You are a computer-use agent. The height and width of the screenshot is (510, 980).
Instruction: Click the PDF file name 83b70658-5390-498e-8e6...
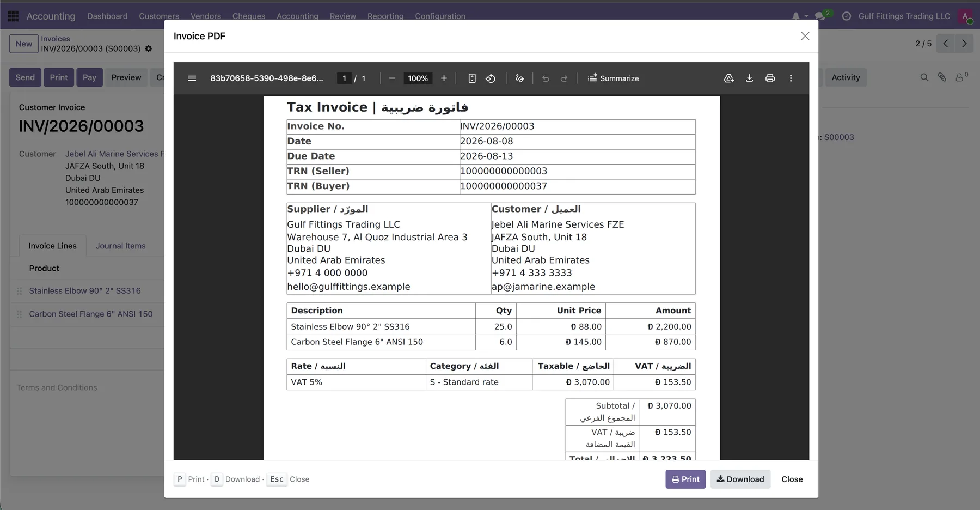pyautogui.click(x=267, y=78)
